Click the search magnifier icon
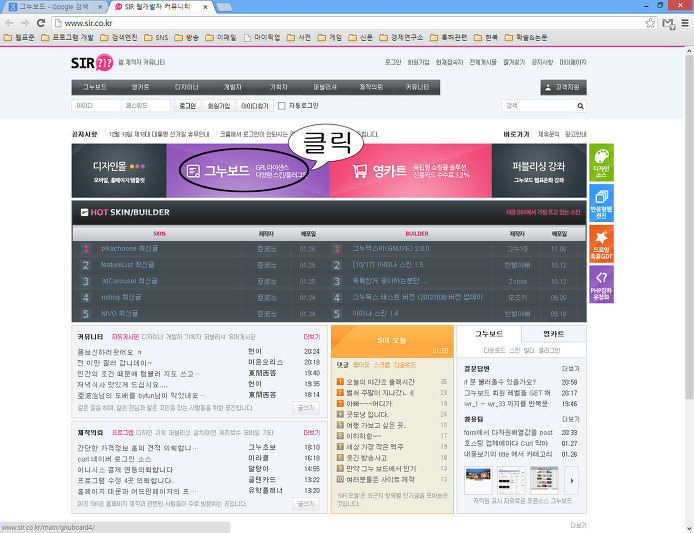 tap(580, 106)
